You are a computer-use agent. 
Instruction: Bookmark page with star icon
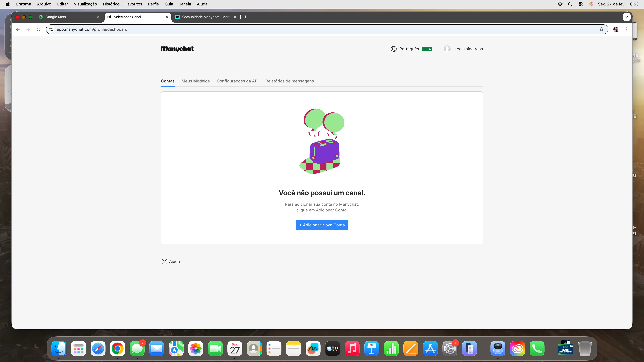click(x=601, y=29)
